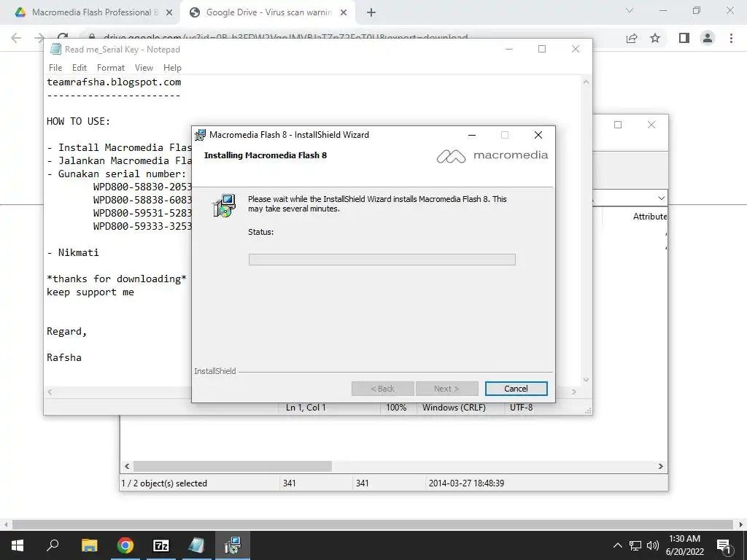Open Notepad View menu

(144, 68)
